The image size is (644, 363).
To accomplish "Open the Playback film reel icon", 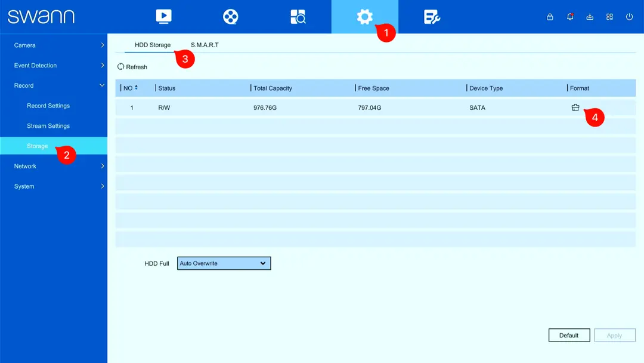I will [230, 17].
